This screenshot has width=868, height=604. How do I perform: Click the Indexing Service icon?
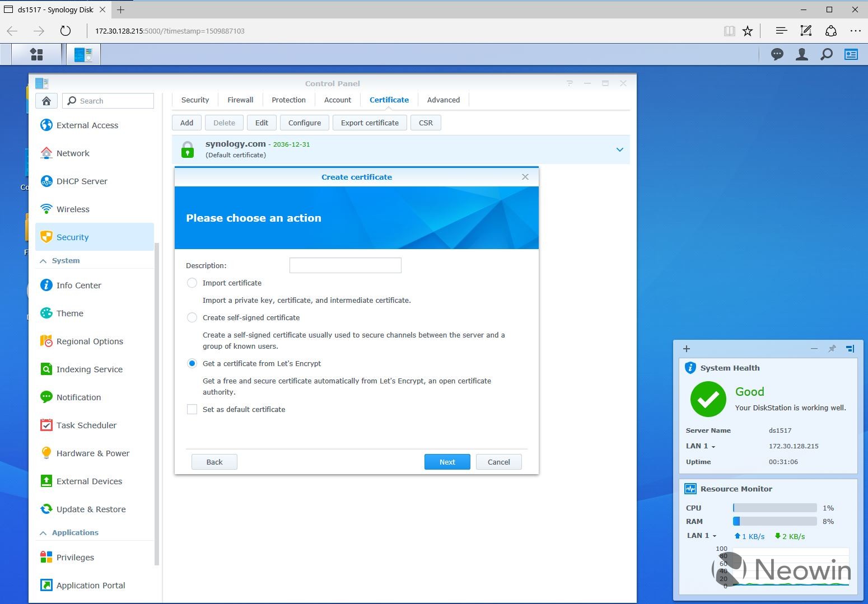46,369
